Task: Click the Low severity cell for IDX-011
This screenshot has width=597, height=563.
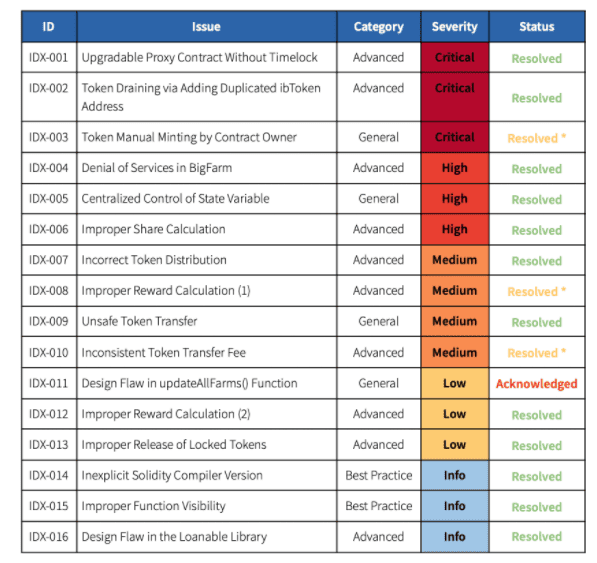Action: pyautogui.click(x=455, y=383)
